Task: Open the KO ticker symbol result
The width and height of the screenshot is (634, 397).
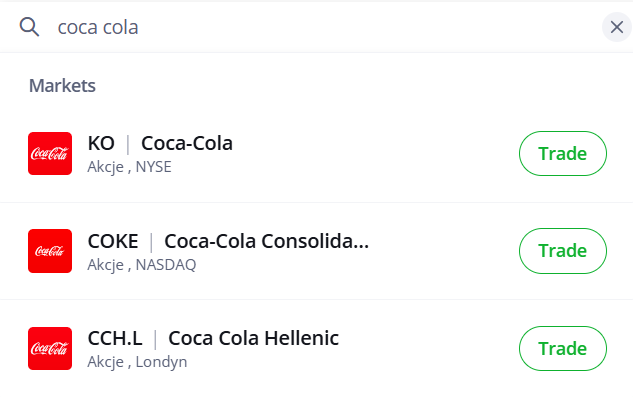Action: click(101, 144)
